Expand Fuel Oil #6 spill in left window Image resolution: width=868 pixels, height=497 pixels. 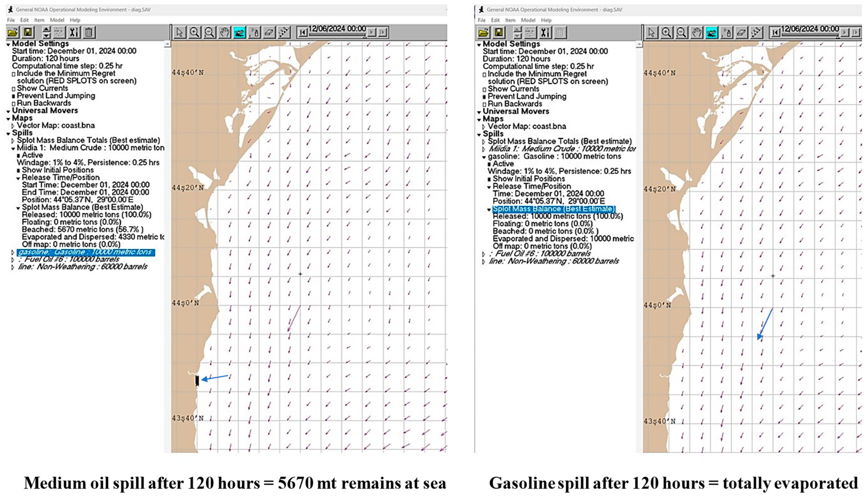13,260
